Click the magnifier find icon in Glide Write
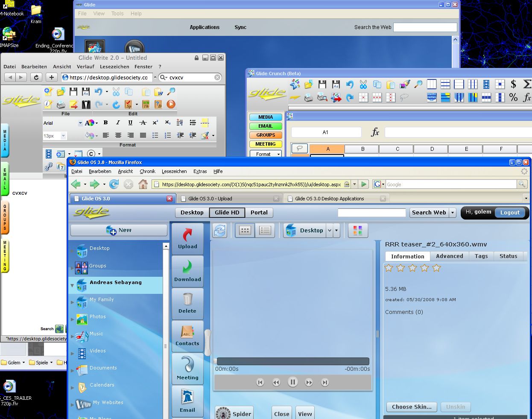The height and width of the screenshot is (419, 532). pos(171,91)
